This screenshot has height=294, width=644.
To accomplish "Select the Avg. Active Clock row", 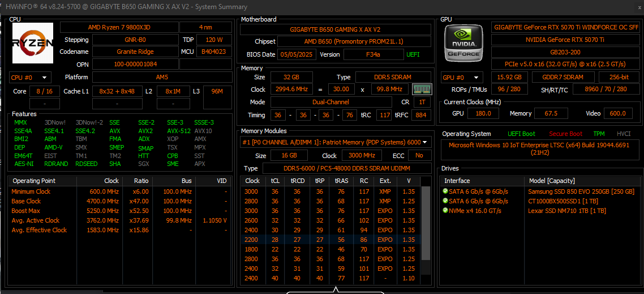I will [x=119, y=220].
